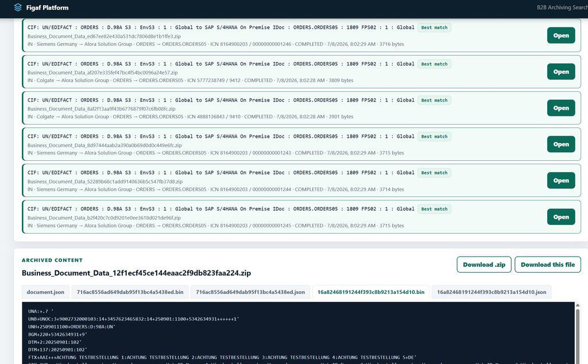Switch to the document.json tab

45,292
